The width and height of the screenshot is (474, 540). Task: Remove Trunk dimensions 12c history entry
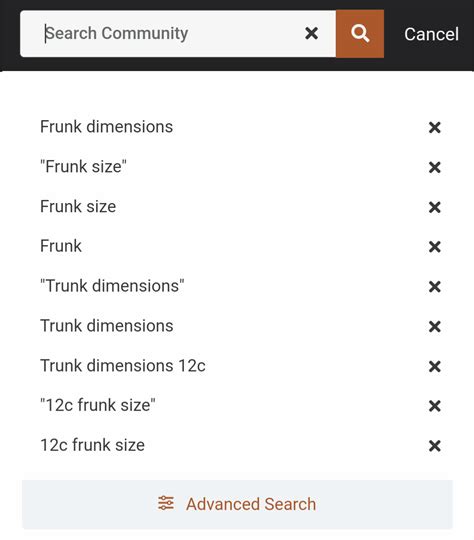click(x=435, y=366)
